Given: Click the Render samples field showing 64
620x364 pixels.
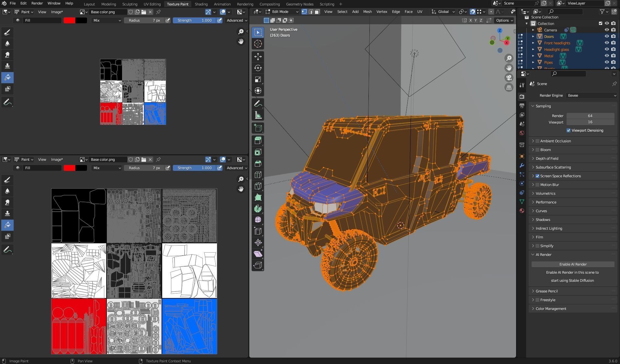Looking at the screenshot, I should [x=590, y=116].
